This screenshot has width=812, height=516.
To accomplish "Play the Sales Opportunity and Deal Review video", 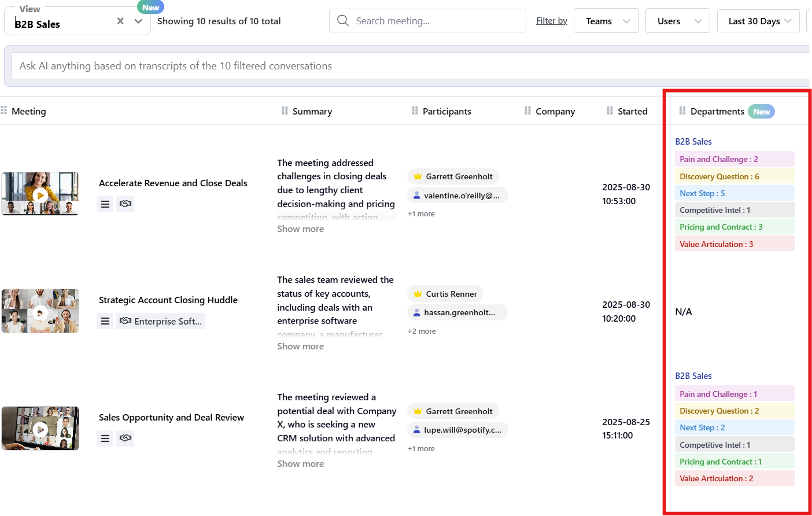I will [40, 429].
